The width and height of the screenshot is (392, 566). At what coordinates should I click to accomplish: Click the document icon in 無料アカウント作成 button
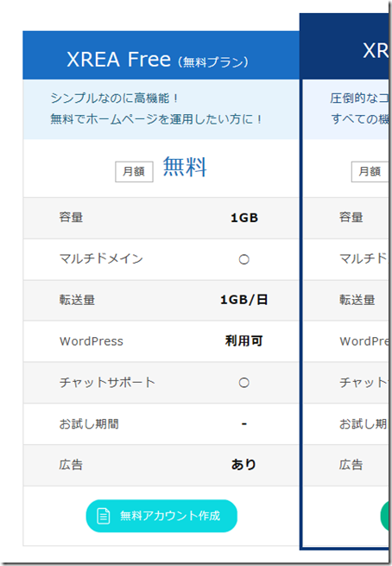point(104,516)
